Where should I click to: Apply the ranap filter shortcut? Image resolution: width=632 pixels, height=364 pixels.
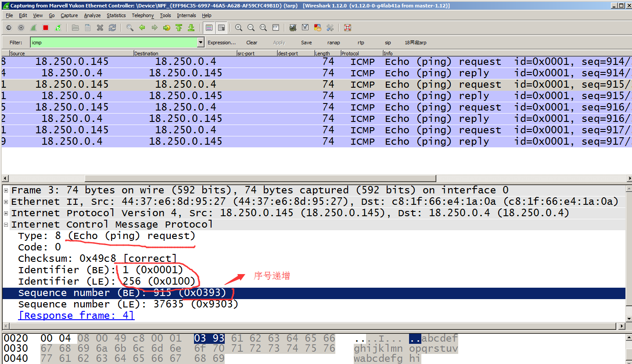tap(334, 43)
